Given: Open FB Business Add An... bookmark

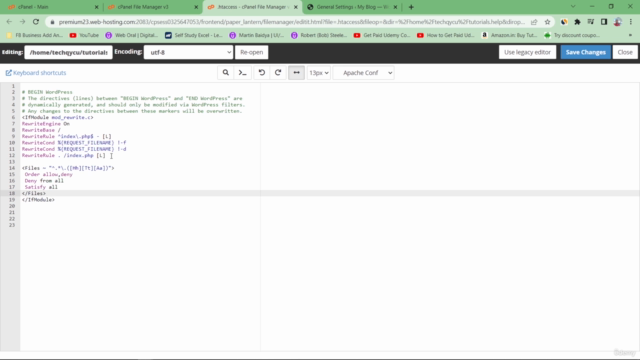Looking at the screenshot, I should (35, 35).
